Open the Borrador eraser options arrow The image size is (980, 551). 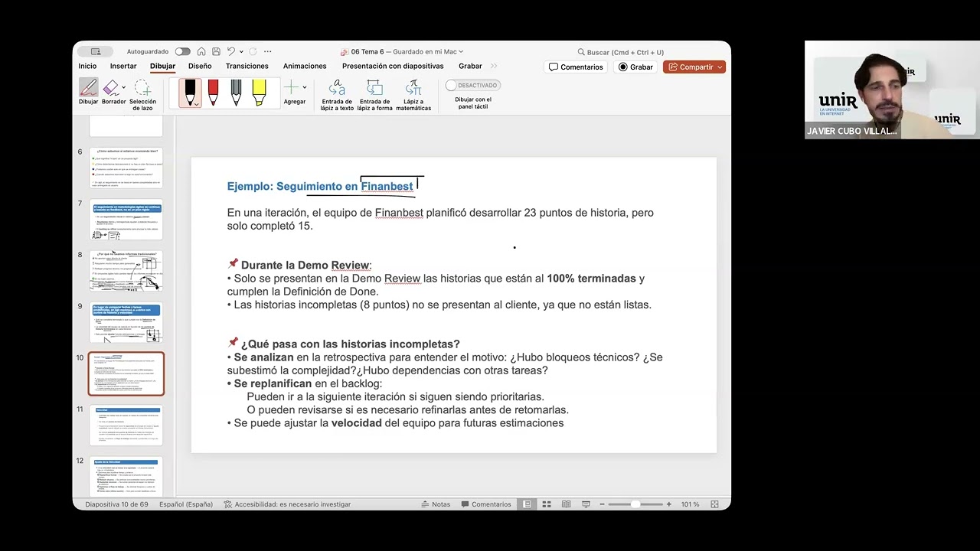tap(123, 87)
